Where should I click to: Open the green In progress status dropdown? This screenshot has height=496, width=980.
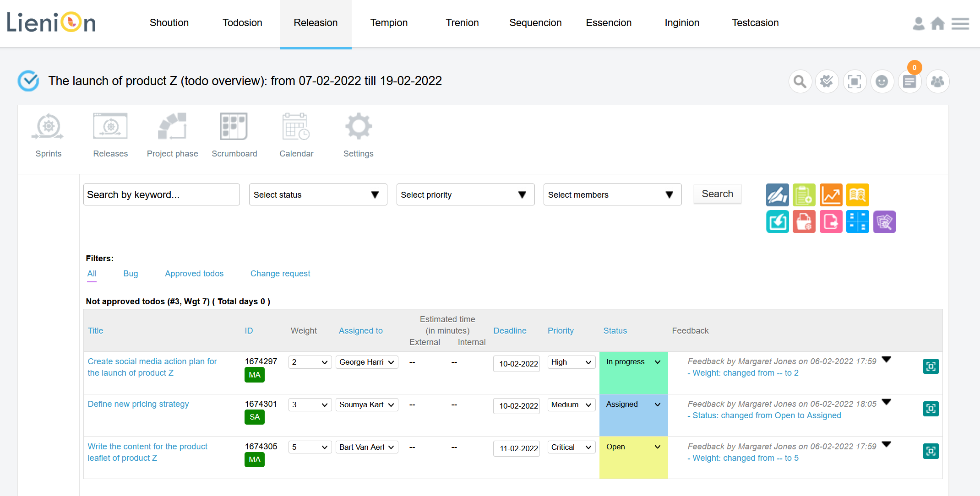pyautogui.click(x=633, y=362)
